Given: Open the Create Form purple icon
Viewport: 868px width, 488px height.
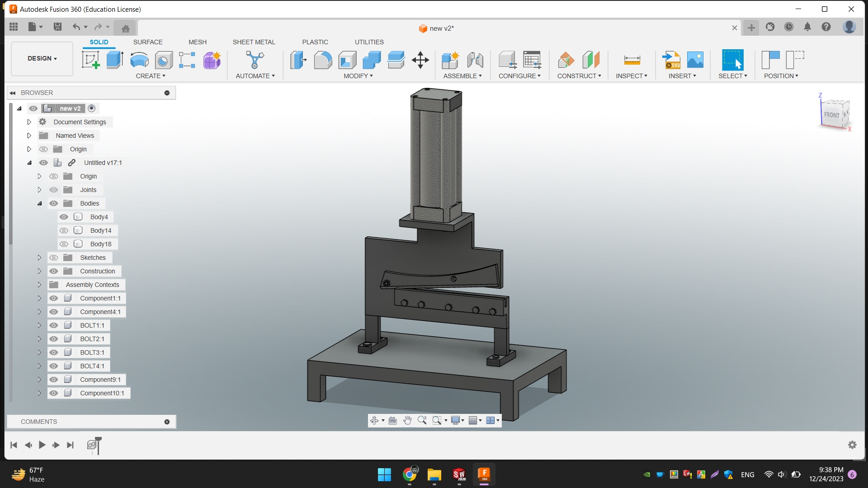Looking at the screenshot, I should 212,60.
